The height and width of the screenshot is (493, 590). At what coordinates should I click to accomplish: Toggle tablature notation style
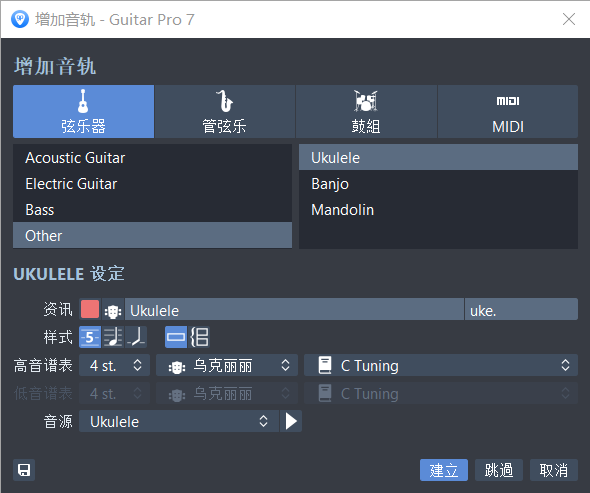tap(90, 337)
